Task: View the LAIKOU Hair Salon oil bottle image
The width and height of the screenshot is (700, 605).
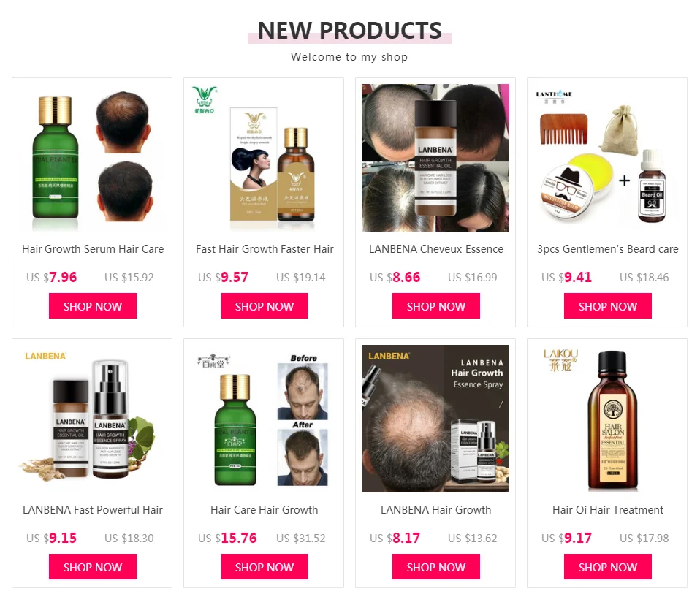Action: click(607, 419)
